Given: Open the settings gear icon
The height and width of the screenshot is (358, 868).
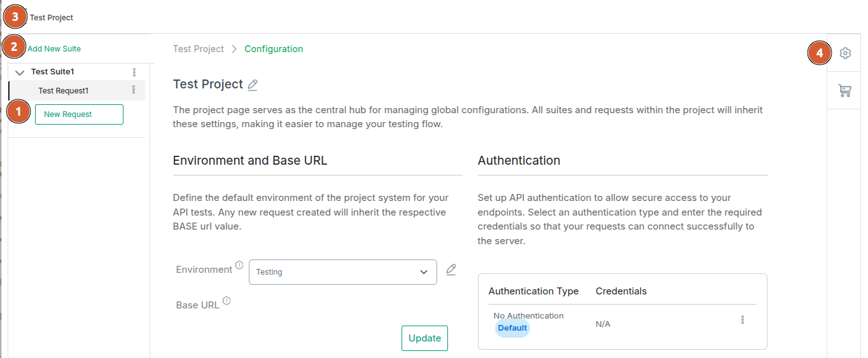Looking at the screenshot, I should point(845,53).
